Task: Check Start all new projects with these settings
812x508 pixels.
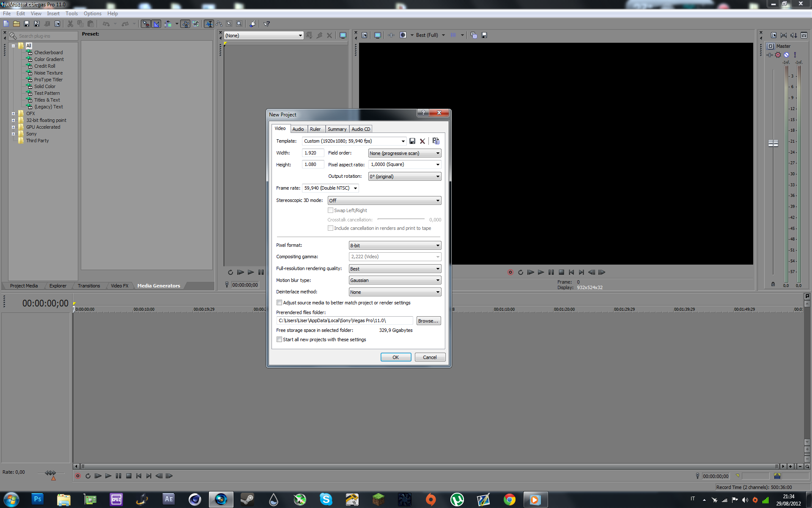Action: 279,340
